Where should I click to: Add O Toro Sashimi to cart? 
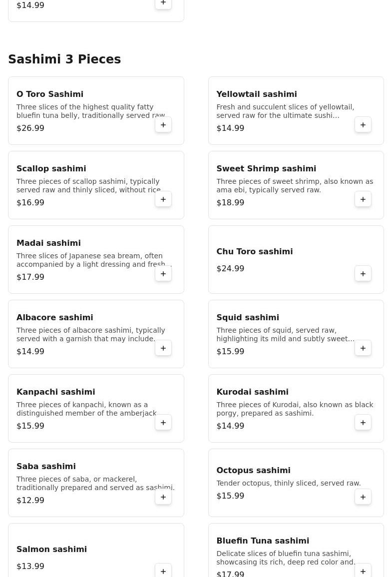pyautogui.click(x=163, y=125)
